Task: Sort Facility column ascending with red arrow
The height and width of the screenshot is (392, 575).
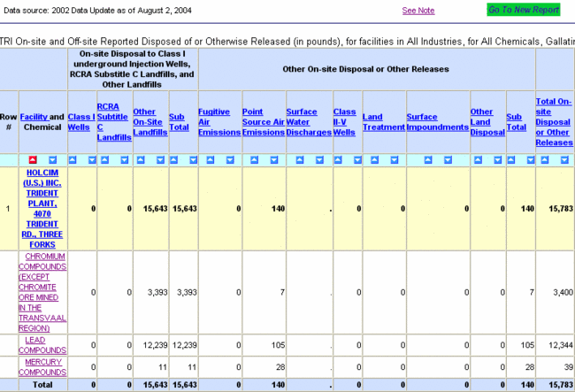Action: (x=33, y=160)
